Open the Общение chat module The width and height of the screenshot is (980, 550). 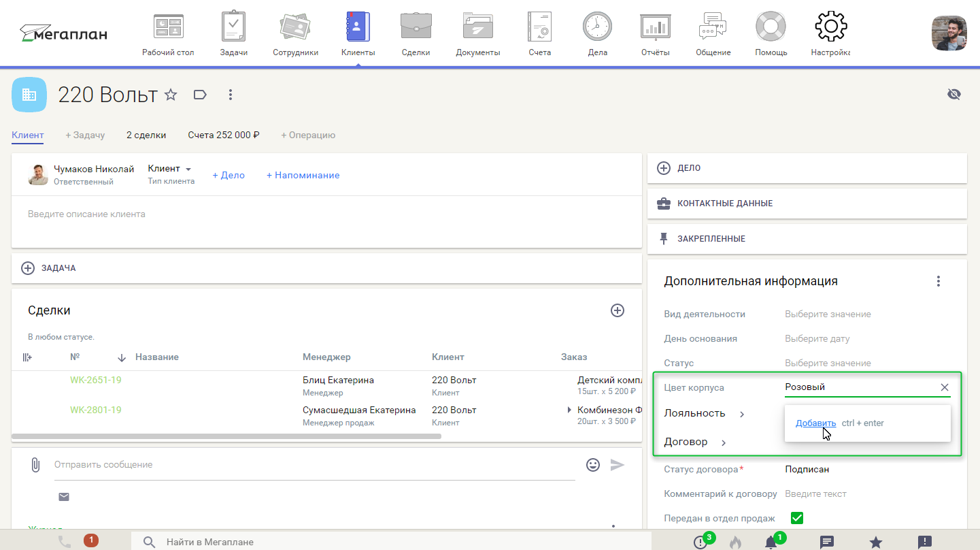pos(713,34)
